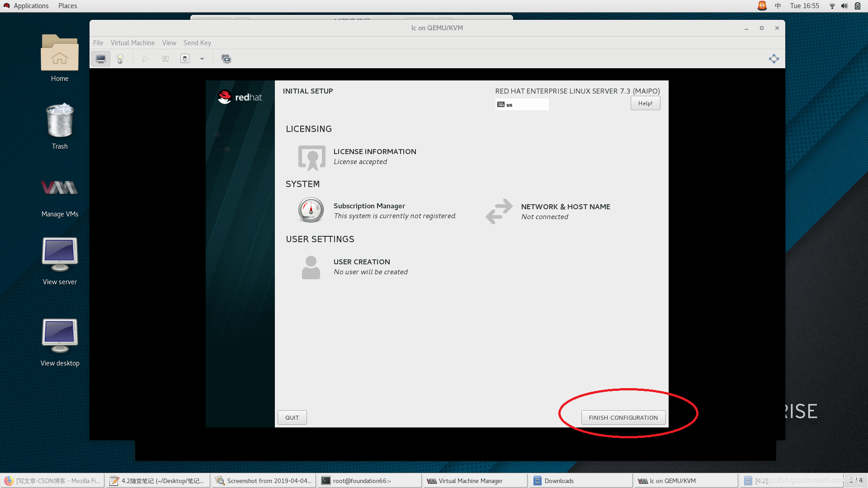This screenshot has height=488, width=868.
Task: Click the Wi-Fi status icon
Action: 832,6
